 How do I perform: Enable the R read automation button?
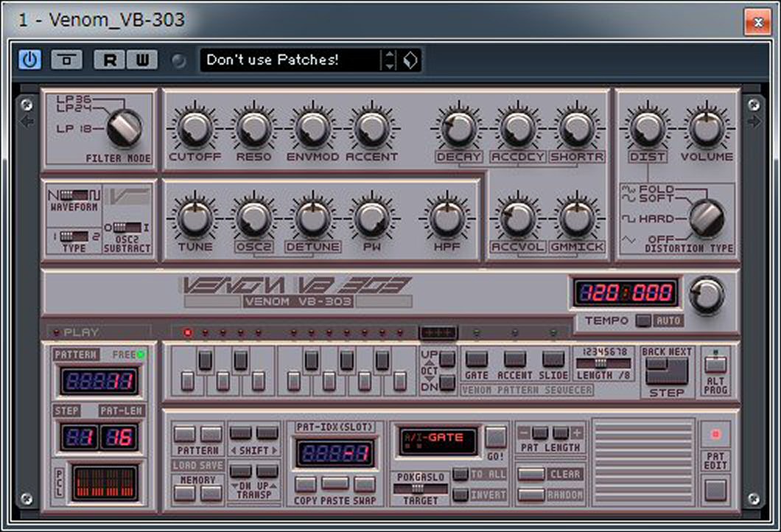coord(110,60)
